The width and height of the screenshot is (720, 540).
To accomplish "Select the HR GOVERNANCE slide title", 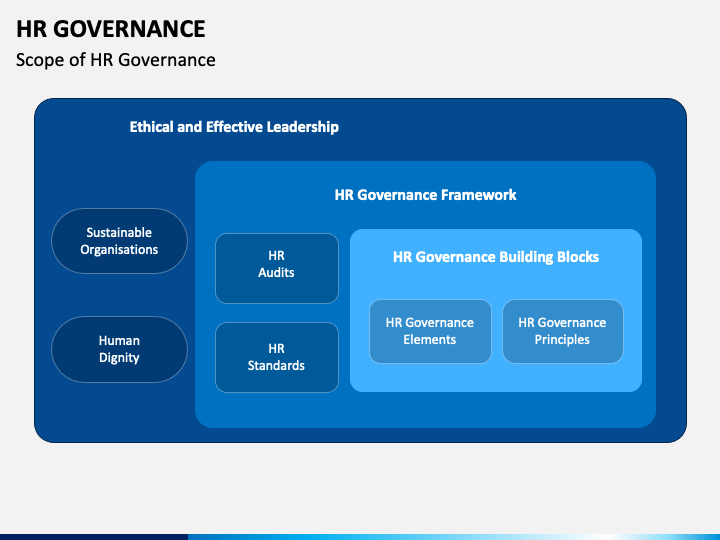I will 111,29.
